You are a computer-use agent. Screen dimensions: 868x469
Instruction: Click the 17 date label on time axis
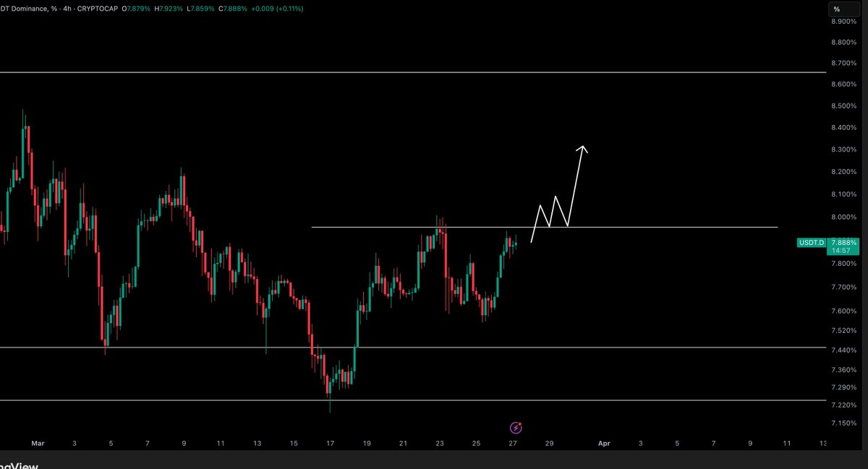click(330, 443)
